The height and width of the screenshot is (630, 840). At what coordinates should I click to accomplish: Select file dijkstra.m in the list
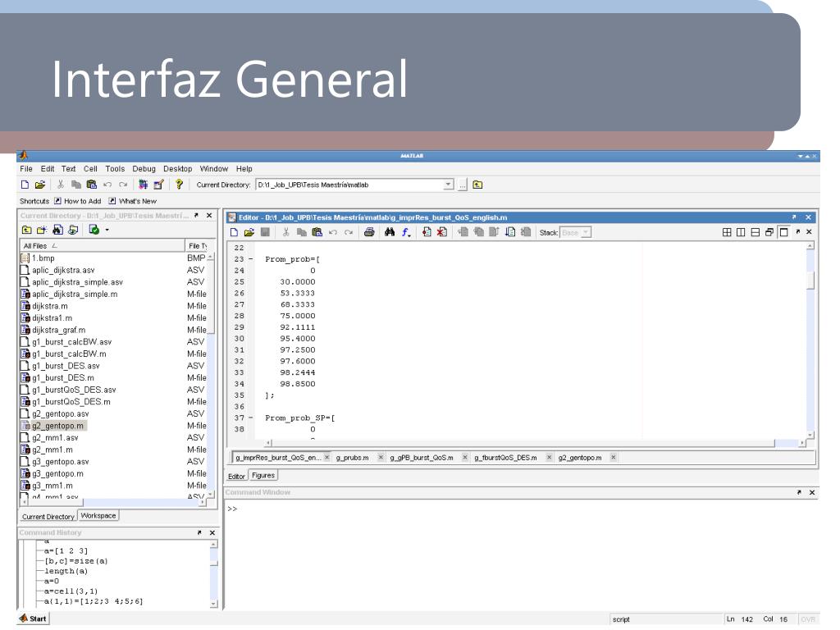(50, 307)
